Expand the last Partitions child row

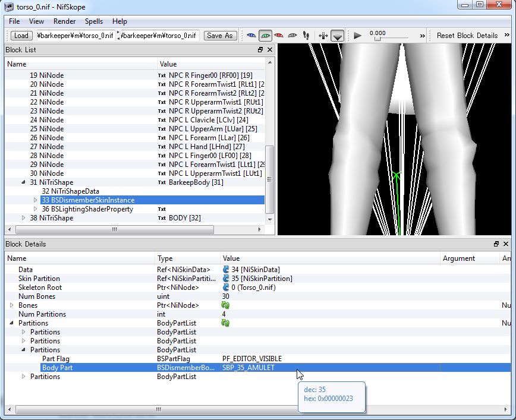click(23, 377)
